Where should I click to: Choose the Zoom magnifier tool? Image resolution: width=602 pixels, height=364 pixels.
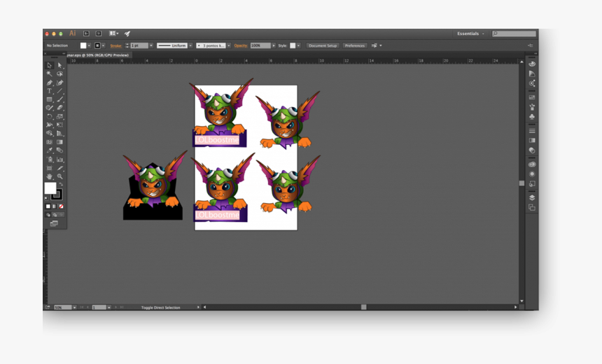pos(59,176)
